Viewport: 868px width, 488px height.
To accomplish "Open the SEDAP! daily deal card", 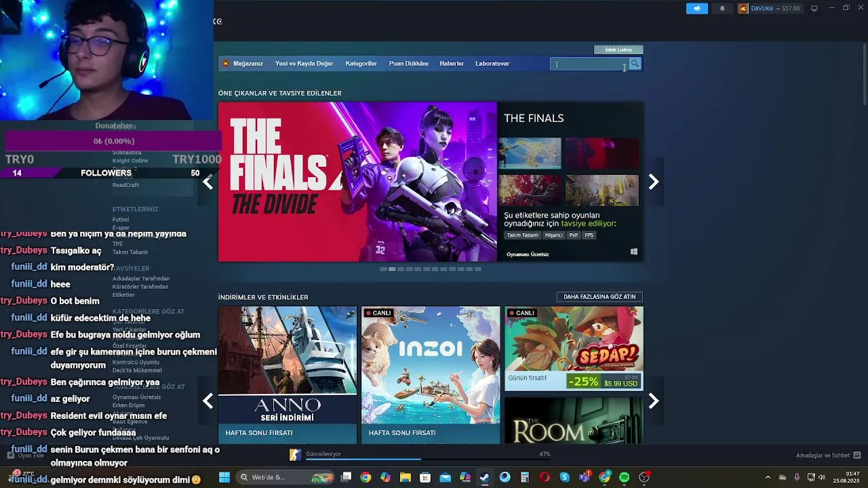I will coord(574,348).
